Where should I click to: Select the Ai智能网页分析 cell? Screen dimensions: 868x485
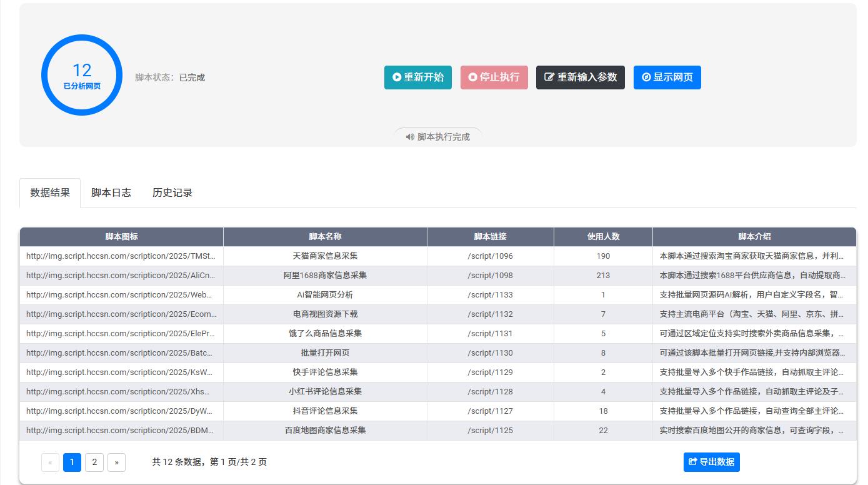click(325, 295)
